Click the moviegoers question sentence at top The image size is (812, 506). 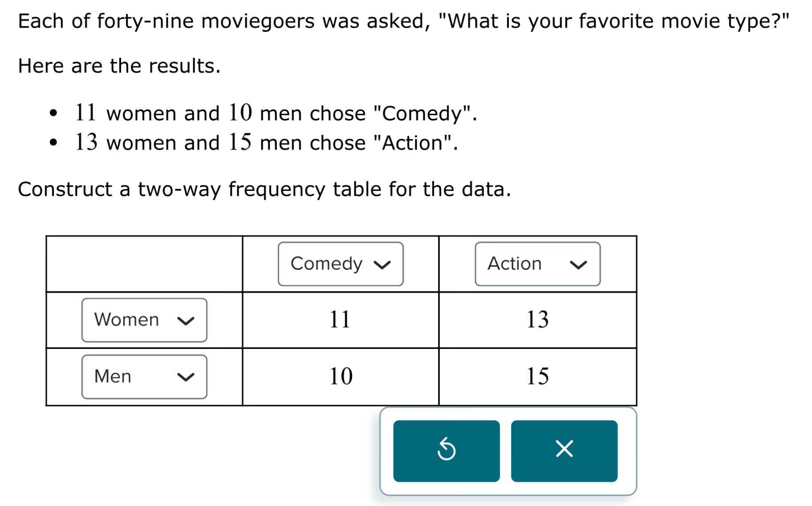[x=403, y=21]
